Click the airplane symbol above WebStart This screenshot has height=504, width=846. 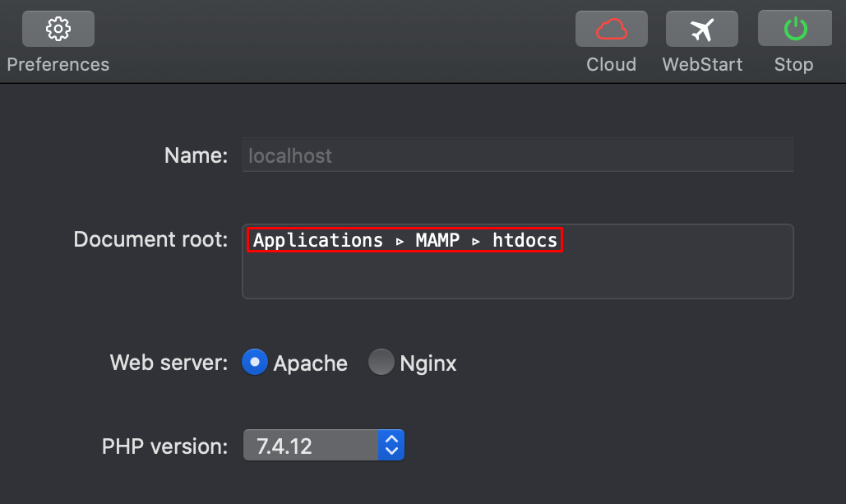point(702,29)
